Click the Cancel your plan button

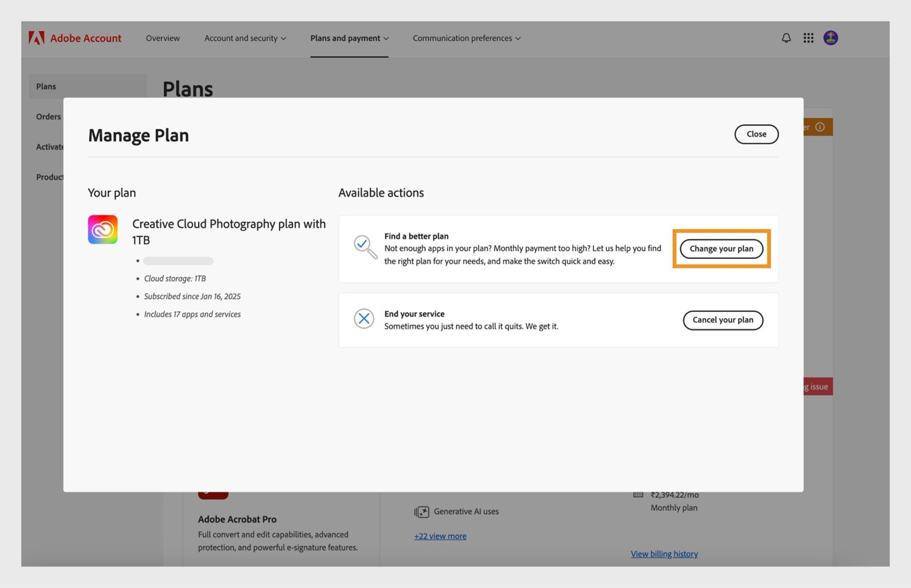click(x=723, y=320)
